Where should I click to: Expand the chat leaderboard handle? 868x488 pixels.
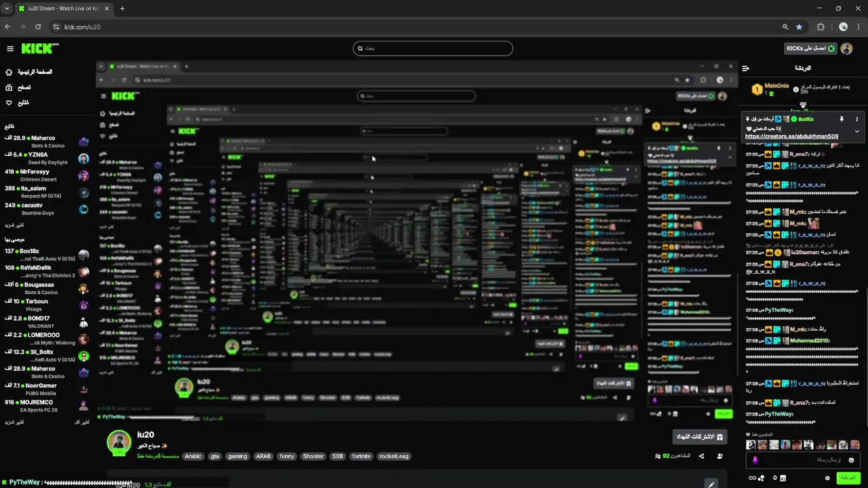pos(803,106)
